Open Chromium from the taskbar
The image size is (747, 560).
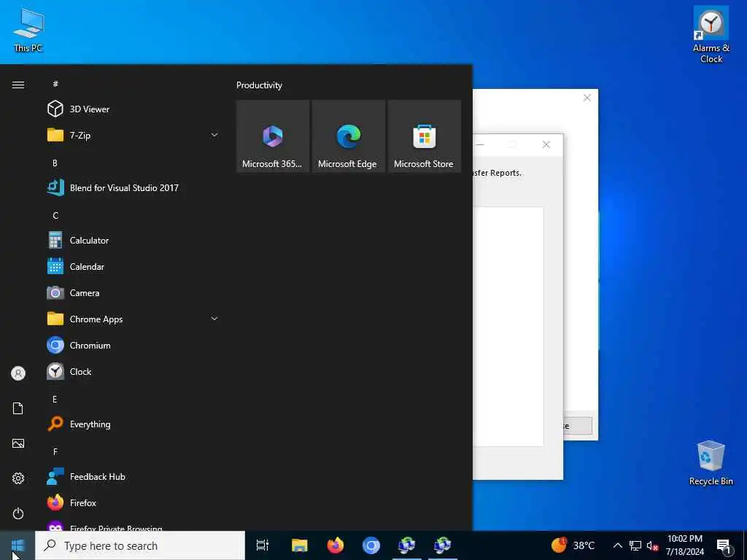click(x=371, y=545)
